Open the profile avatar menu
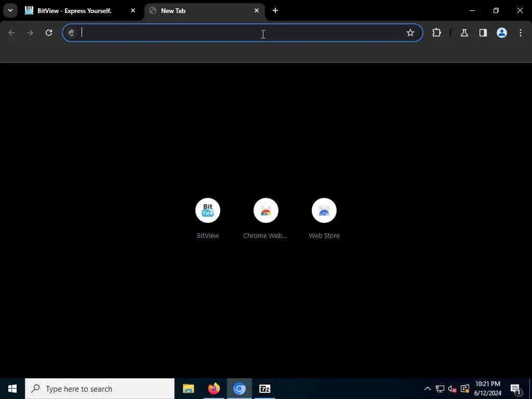This screenshot has height=399, width=532. pyautogui.click(x=502, y=33)
